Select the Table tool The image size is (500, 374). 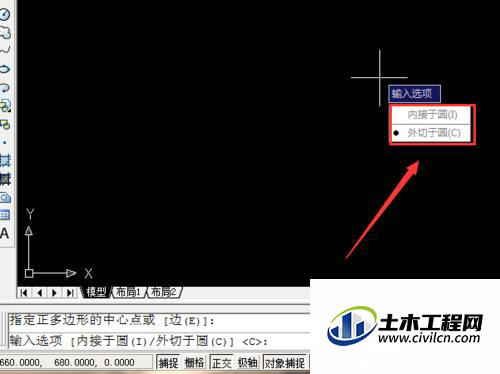(5, 215)
